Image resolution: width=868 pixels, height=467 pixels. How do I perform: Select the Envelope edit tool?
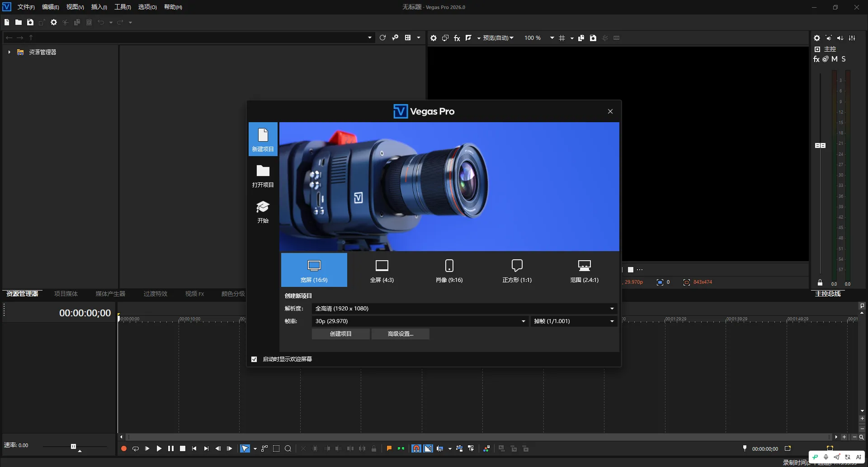point(264,448)
